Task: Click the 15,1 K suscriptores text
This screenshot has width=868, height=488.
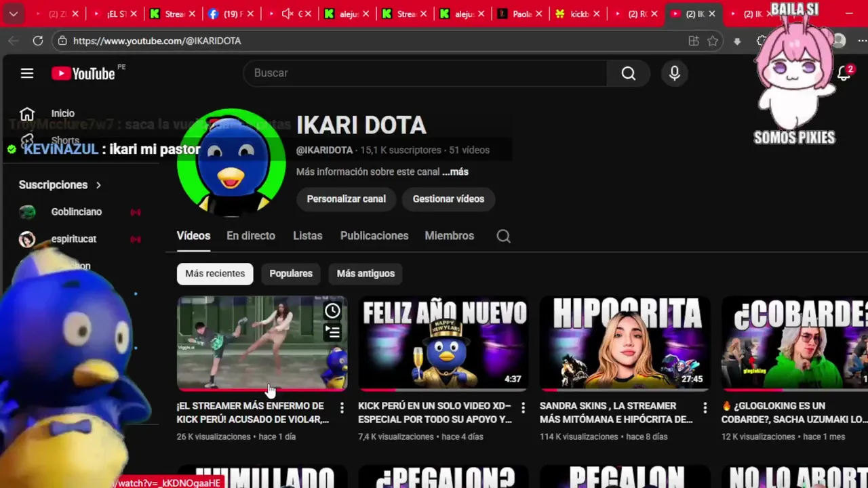Action: pyautogui.click(x=401, y=150)
